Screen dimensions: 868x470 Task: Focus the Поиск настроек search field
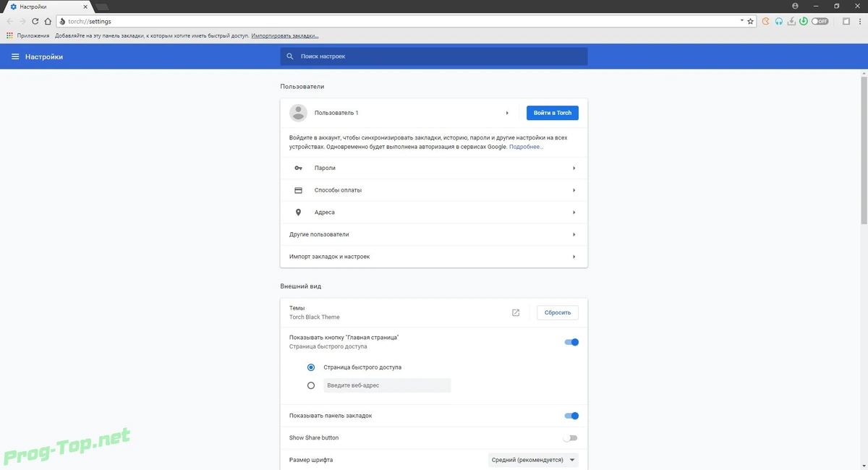point(434,56)
